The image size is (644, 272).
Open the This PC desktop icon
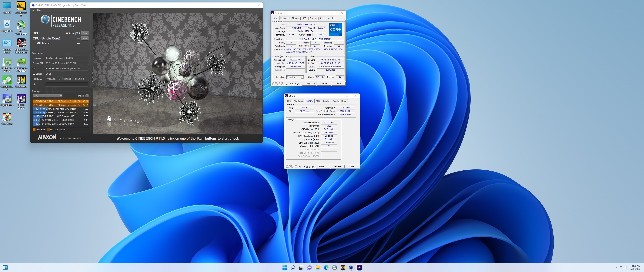[7, 8]
